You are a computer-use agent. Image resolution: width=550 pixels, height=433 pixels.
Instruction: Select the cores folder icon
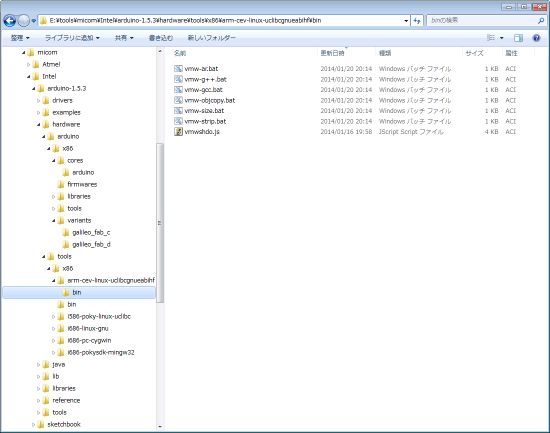(x=61, y=161)
